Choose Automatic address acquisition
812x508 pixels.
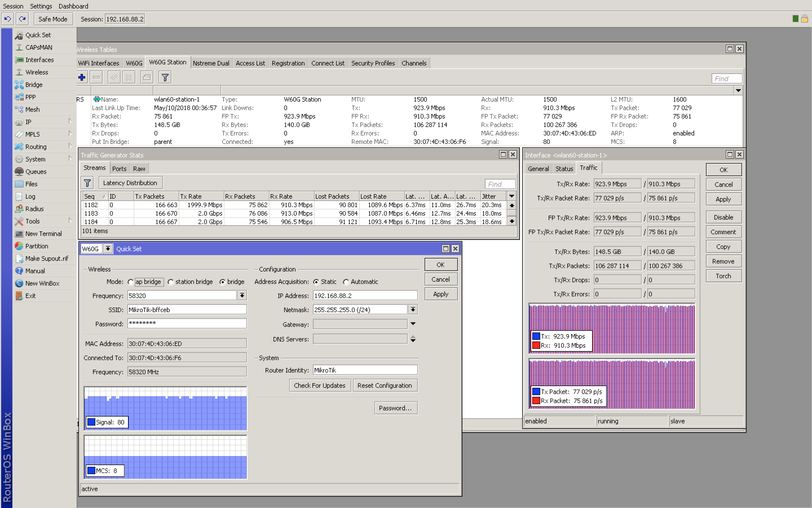click(346, 282)
